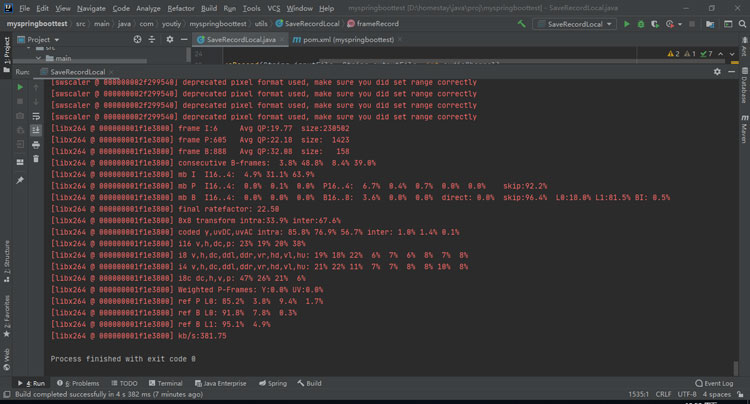Open the profiler dropdown arrow in toolbar

click(680, 24)
